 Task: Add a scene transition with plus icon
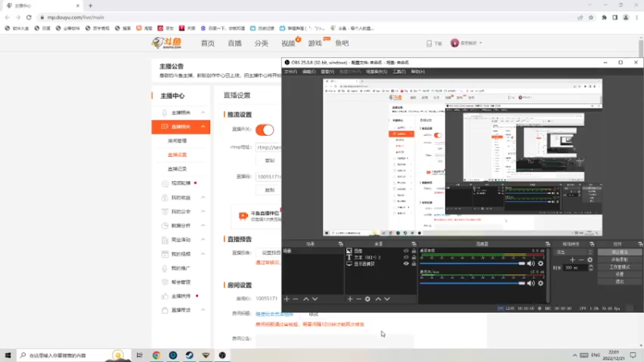(572, 260)
